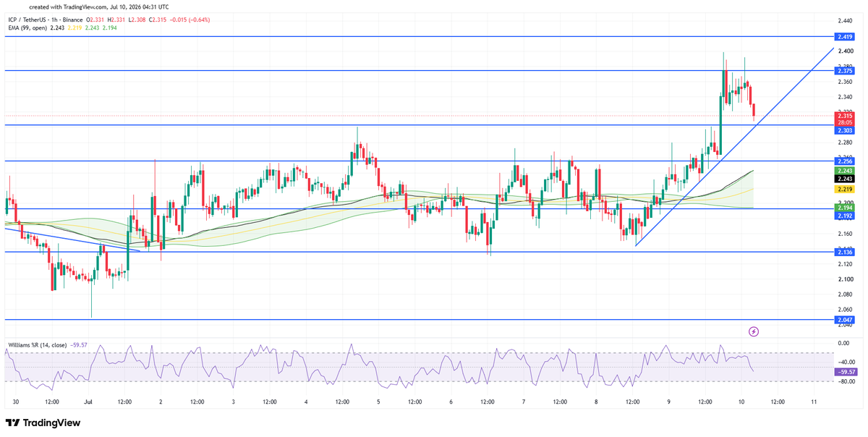Viewport: 868px width, 437px height.
Task: Click the 2.419 blue price label
Action: (x=846, y=36)
